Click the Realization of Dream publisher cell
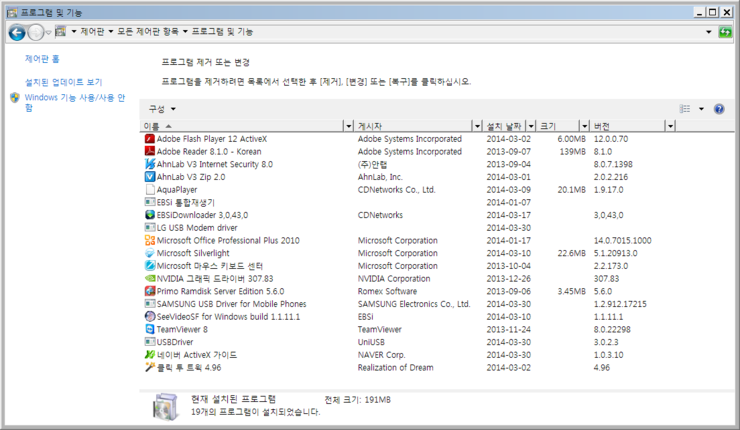The image size is (740, 430). point(395,367)
